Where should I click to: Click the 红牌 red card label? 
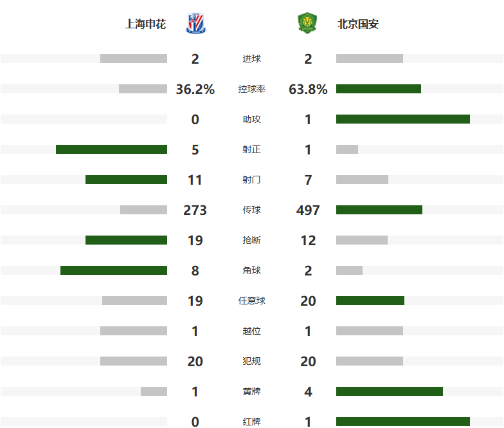coord(252,422)
